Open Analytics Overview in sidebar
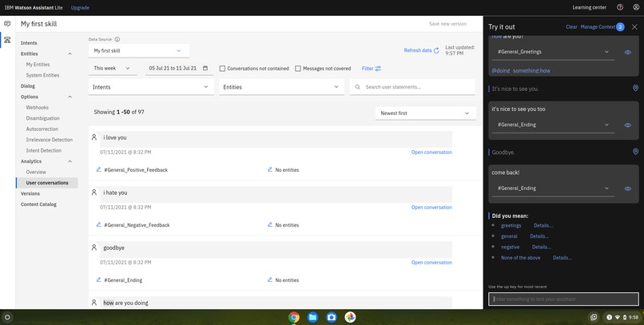Viewport: 644px width, 325px height. [36, 172]
